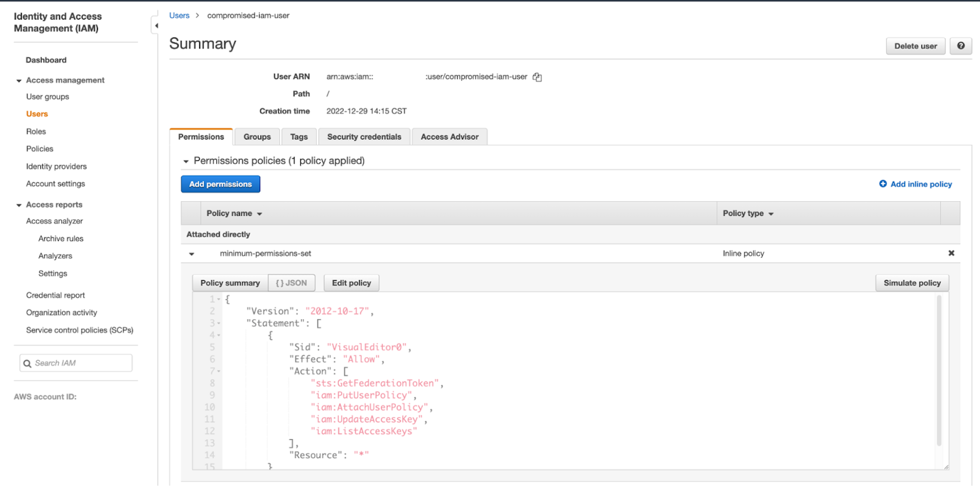The height and width of the screenshot is (486, 980).
Task: Open the Security credentials tab
Action: [x=364, y=137]
